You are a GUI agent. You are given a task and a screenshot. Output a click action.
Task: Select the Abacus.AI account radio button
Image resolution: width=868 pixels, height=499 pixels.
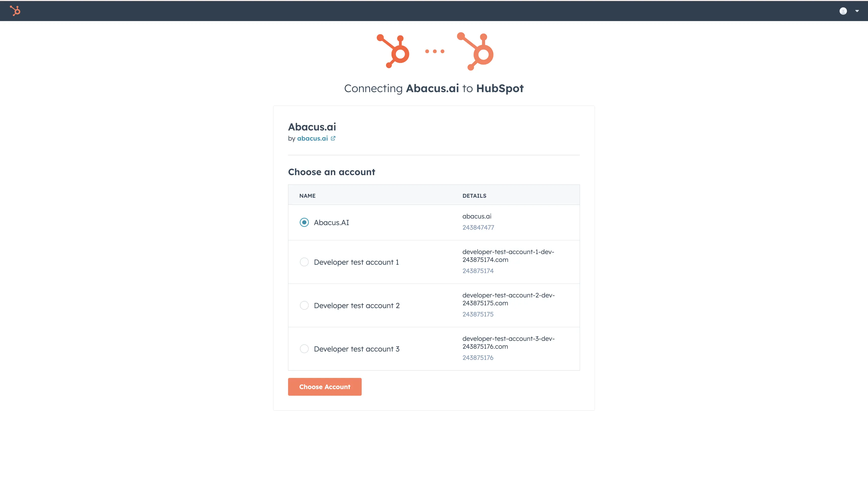[x=304, y=222]
